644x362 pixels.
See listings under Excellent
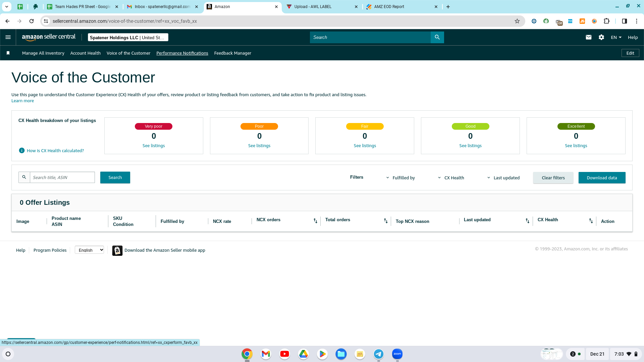pos(576,145)
